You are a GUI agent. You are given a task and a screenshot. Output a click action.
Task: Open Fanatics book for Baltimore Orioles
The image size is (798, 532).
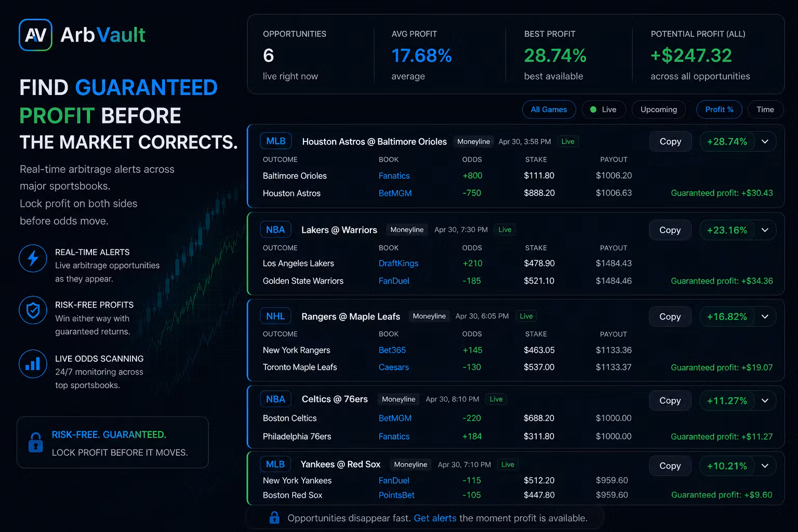[x=394, y=176]
